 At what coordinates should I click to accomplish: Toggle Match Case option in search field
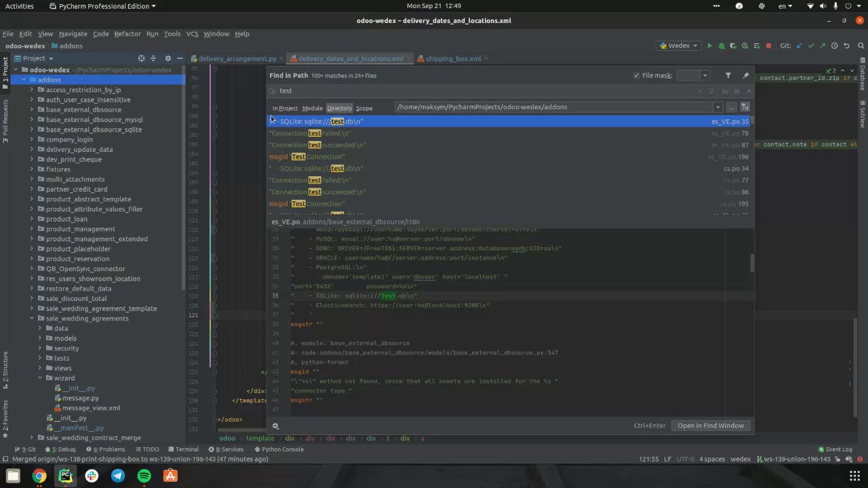725,91
